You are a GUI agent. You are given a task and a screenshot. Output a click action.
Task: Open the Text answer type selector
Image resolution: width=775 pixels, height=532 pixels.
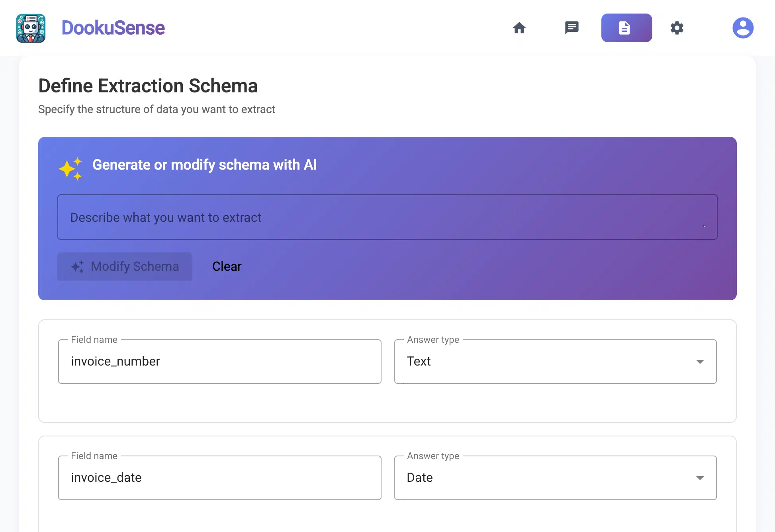coord(555,362)
